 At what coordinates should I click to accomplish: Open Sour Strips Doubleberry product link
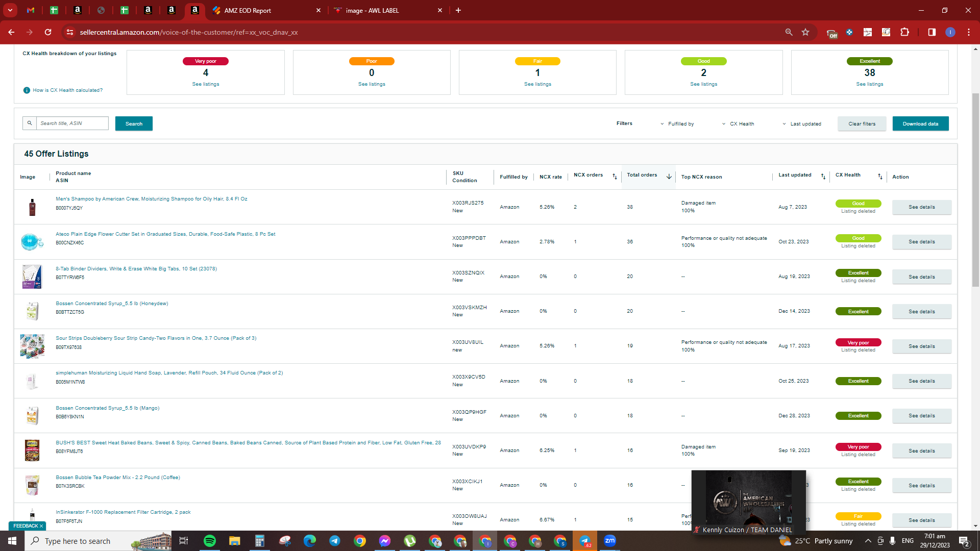click(x=156, y=338)
